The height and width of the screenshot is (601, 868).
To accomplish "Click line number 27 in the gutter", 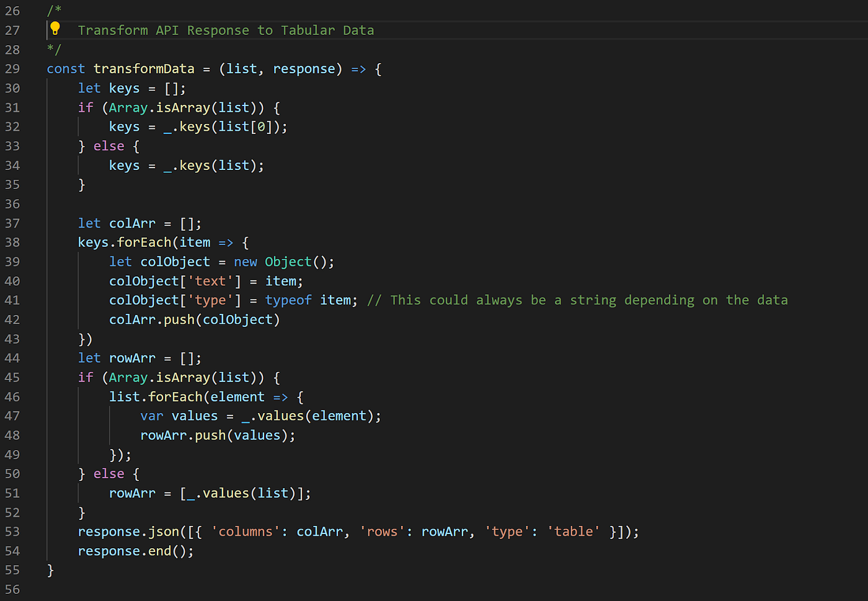I will click(12, 30).
